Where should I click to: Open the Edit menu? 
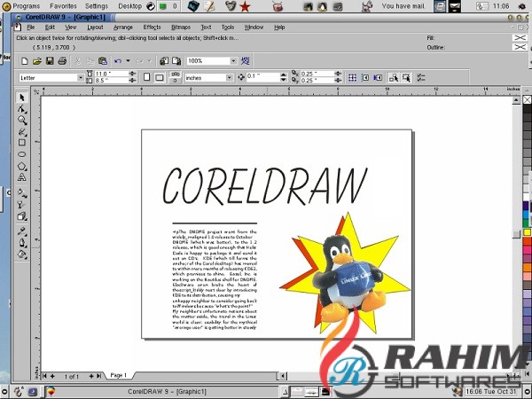tap(50, 27)
